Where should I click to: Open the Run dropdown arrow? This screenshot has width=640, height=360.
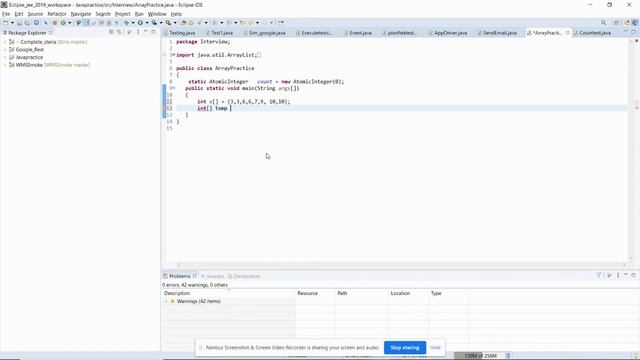click(147, 23)
